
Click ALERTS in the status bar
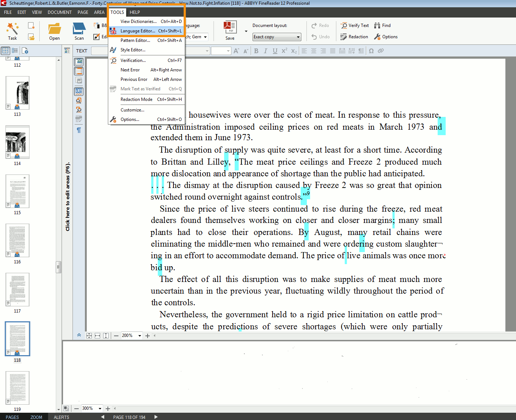61,417
